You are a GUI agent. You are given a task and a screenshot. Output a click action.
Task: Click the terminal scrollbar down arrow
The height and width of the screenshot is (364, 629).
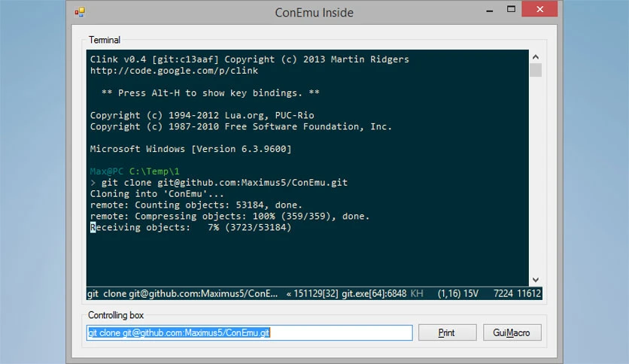(x=536, y=280)
